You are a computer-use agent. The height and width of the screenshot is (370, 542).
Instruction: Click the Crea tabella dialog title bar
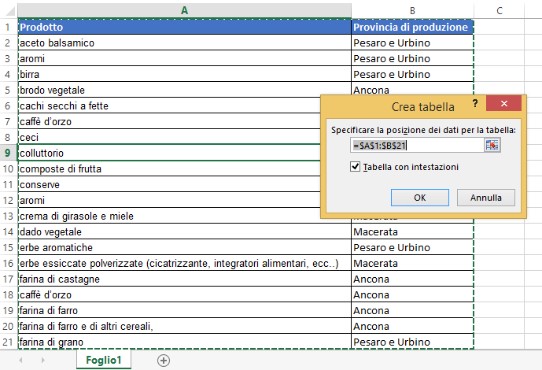point(423,107)
